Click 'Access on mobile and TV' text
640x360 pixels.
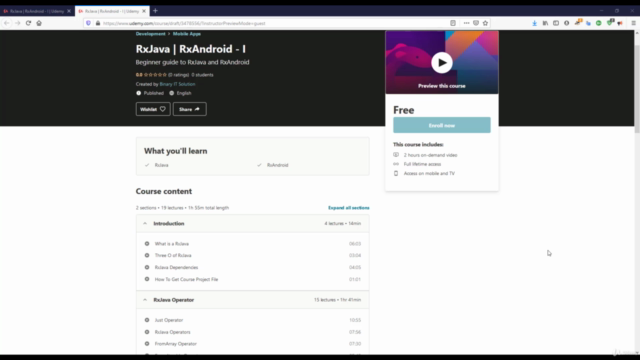pos(429,173)
